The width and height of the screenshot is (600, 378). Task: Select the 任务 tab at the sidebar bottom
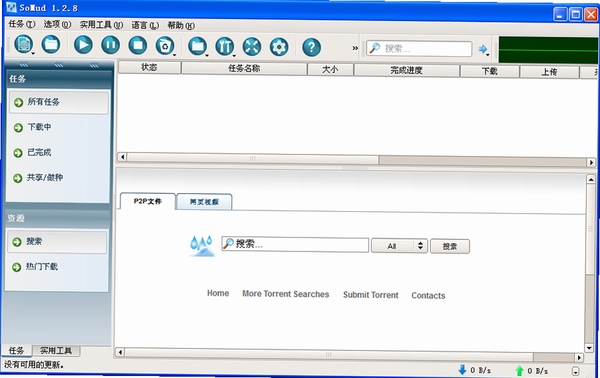(16, 350)
